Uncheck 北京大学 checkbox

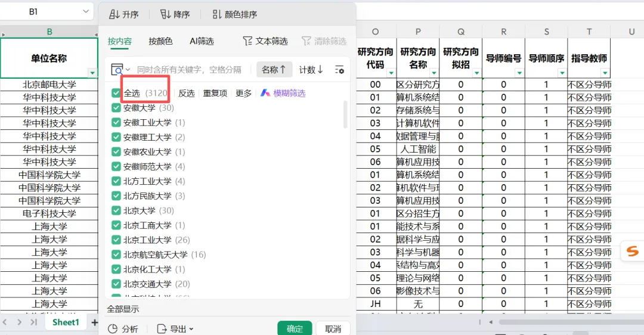[116, 210]
